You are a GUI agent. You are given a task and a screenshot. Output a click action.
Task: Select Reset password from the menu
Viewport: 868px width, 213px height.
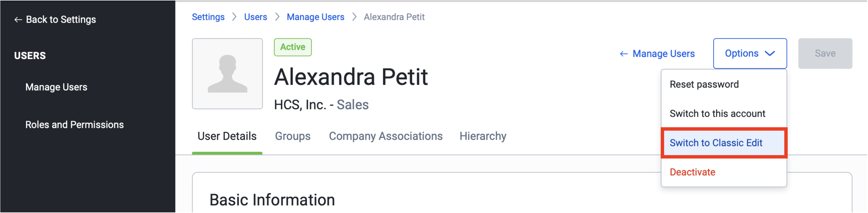click(704, 85)
